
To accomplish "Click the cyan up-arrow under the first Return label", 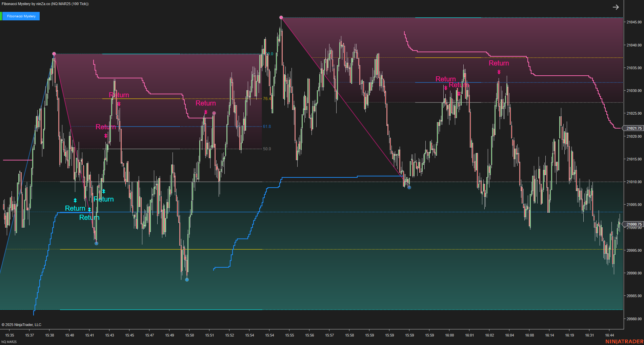I will point(75,200).
